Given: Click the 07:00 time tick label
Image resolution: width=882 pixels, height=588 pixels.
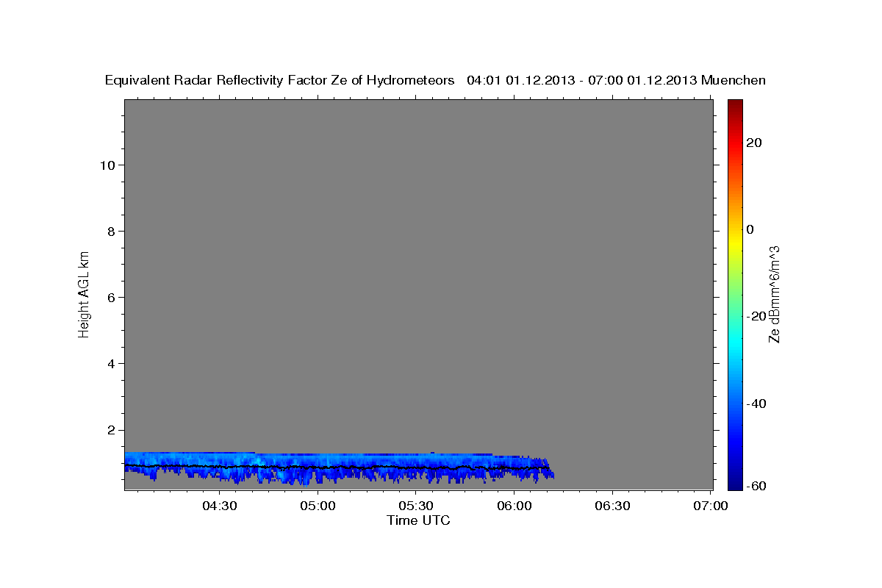Looking at the screenshot, I should [711, 506].
